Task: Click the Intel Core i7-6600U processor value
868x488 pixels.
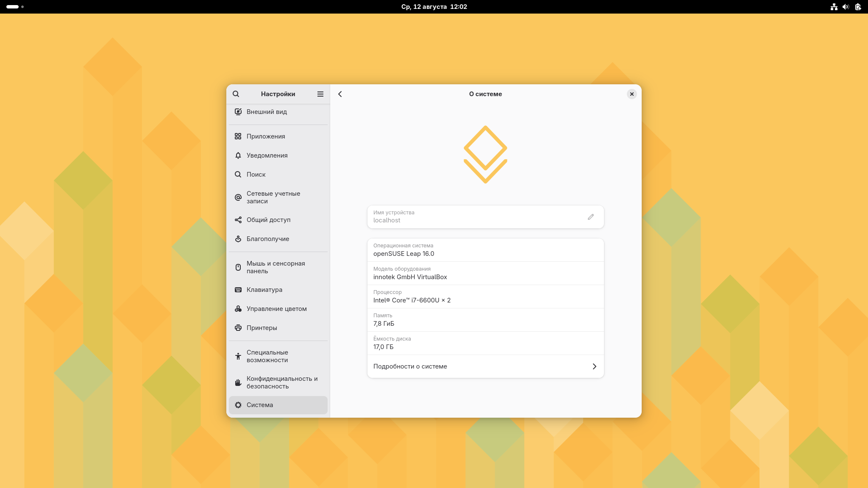Action: tap(412, 300)
